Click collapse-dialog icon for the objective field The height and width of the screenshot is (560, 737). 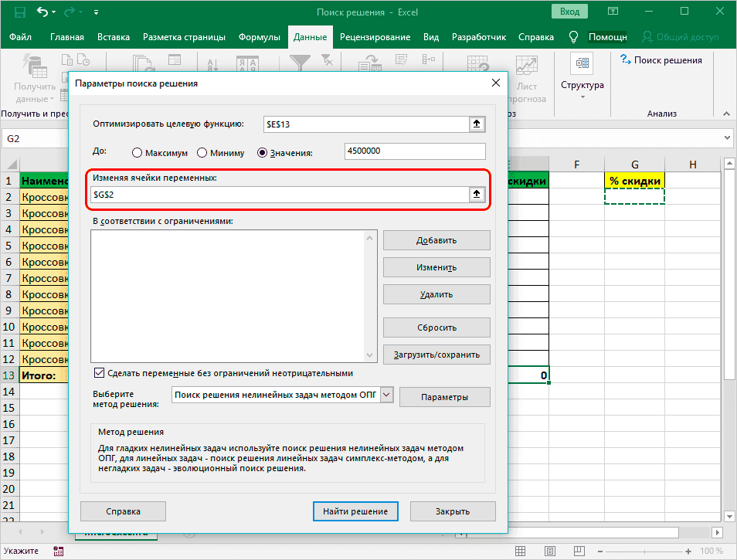pyautogui.click(x=477, y=124)
